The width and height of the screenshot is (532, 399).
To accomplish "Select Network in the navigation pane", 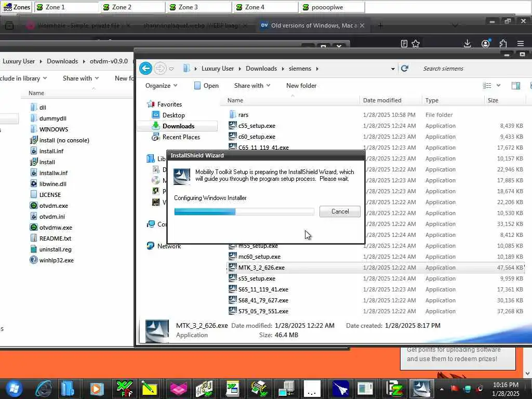I will (169, 246).
